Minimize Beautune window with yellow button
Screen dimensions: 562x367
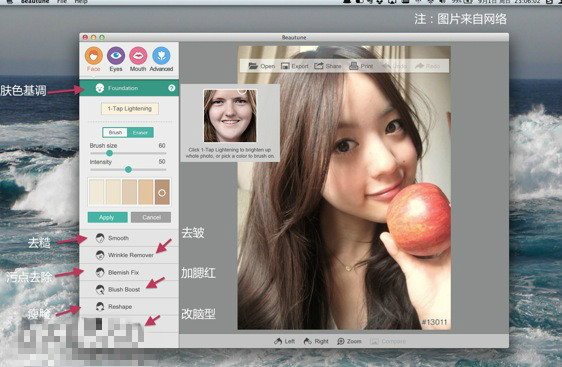(x=94, y=37)
